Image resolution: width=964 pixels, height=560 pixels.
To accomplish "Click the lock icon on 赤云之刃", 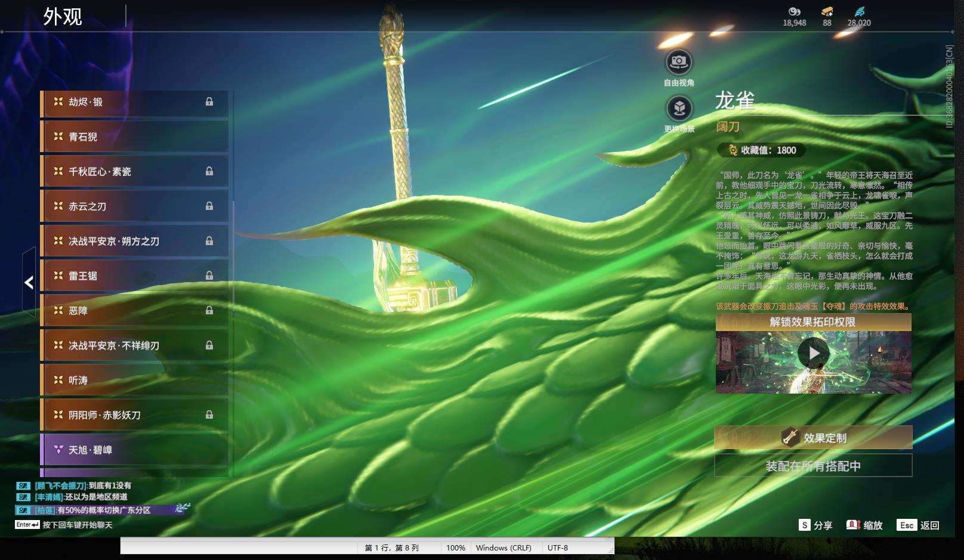I will 209,206.
